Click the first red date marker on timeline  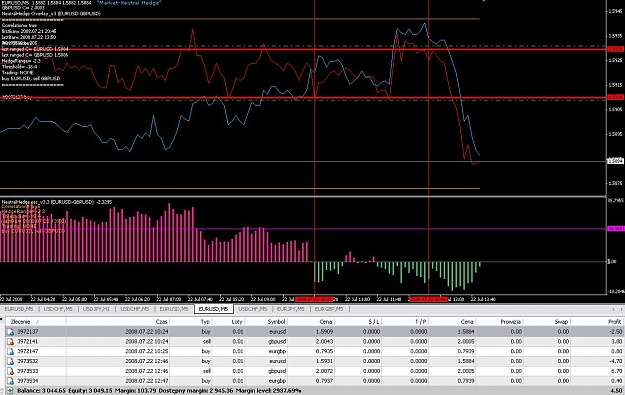point(314,299)
